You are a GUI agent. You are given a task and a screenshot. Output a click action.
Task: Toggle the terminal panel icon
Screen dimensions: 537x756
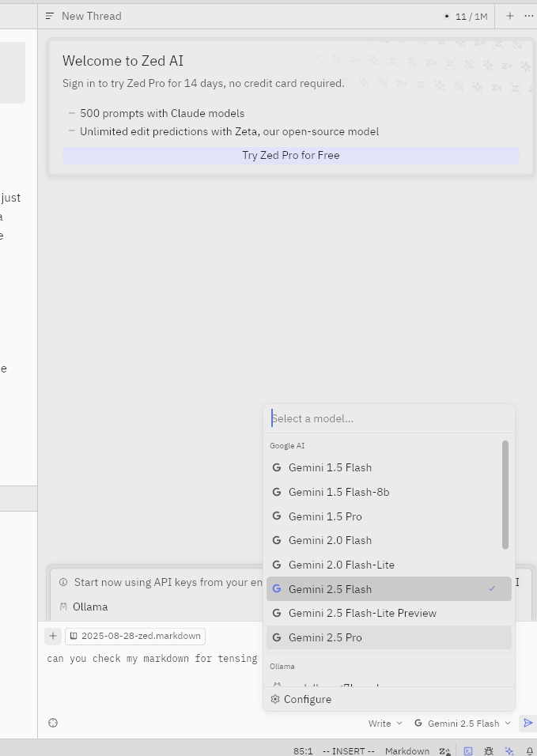468,751
